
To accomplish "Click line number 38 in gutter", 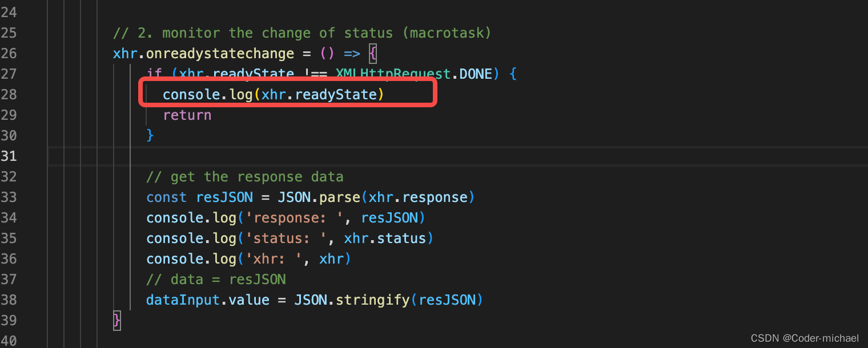I will [9, 300].
